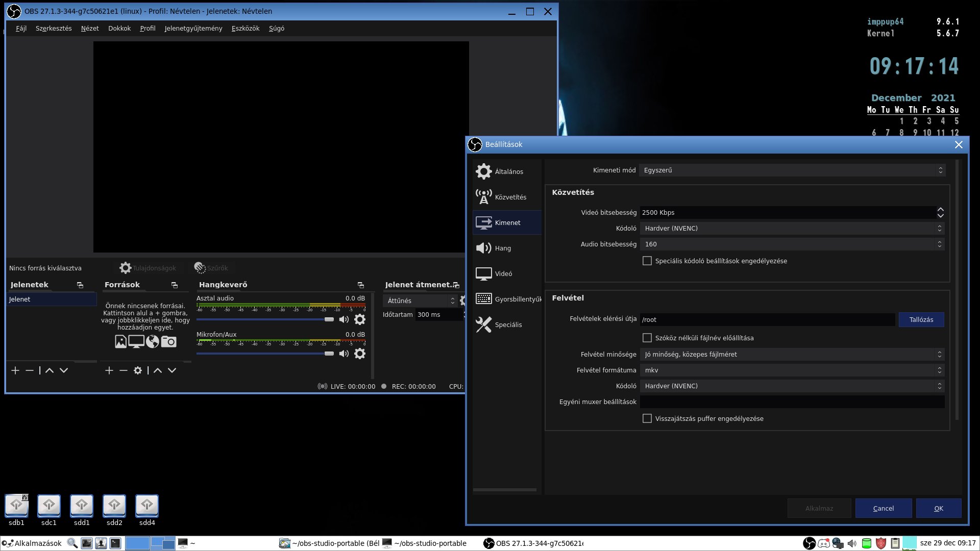Viewport: 980px width, 551px height.
Task: Open the Áttűnés transition dropdown
Action: point(420,301)
